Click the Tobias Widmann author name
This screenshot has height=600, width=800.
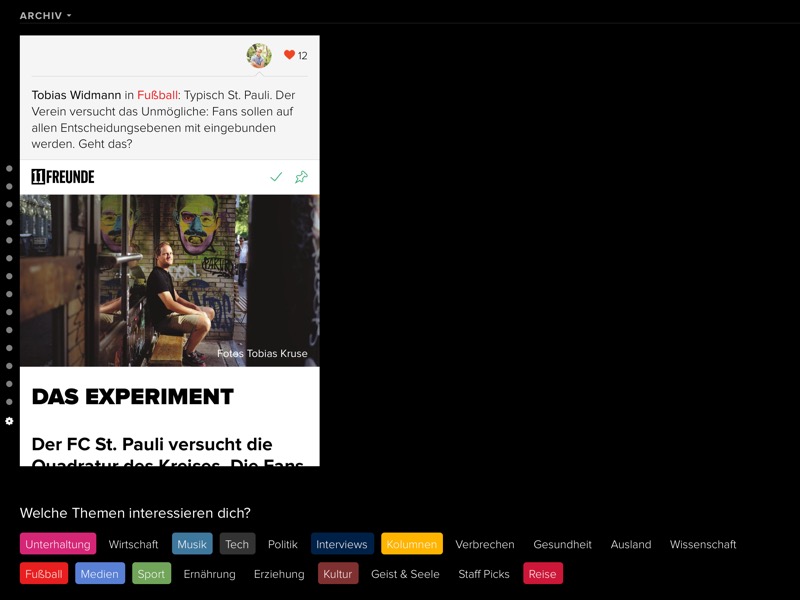pyautogui.click(x=76, y=95)
